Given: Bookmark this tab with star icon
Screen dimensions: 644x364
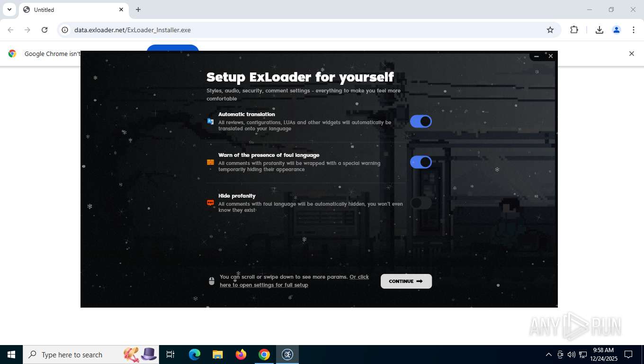Looking at the screenshot, I should click(x=550, y=30).
